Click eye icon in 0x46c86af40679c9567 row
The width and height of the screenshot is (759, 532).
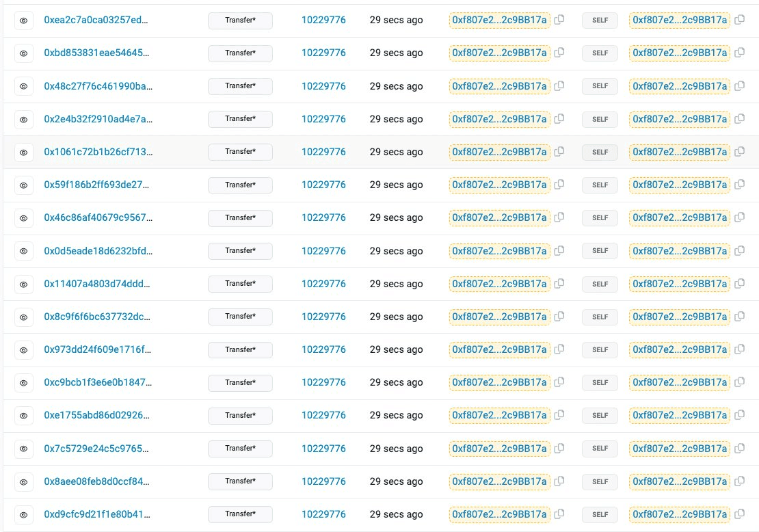(x=23, y=218)
